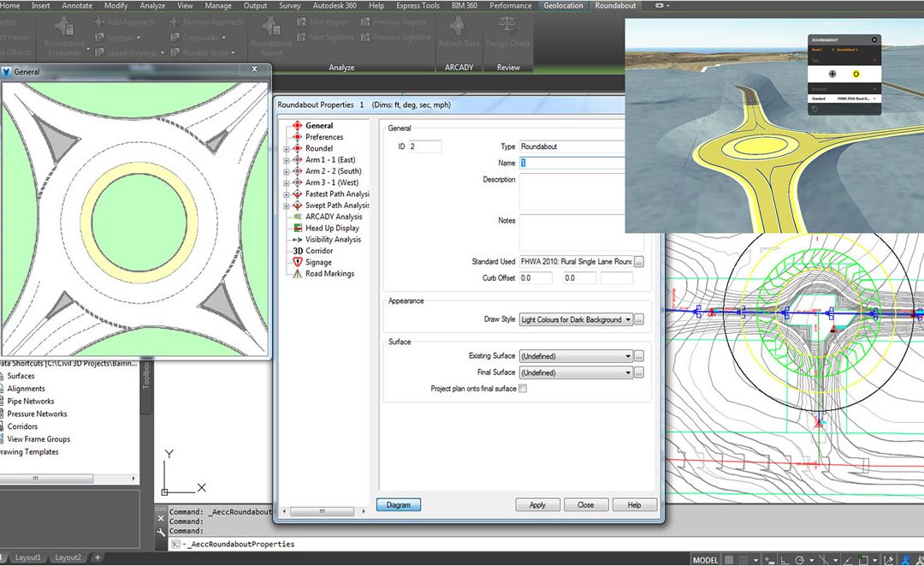Screen dimensions: 924x566
Task: Toggle the grid display in status bar
Action: coord(728,560)
